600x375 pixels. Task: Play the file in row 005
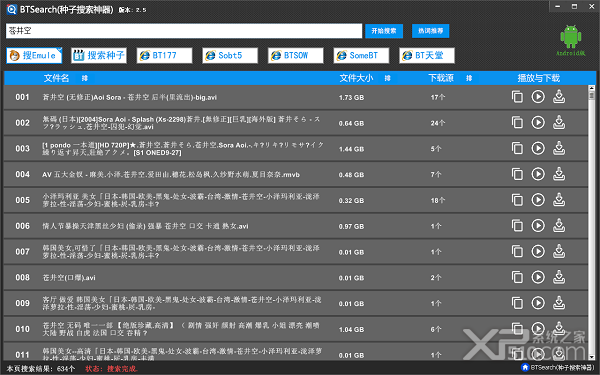pos(538,200)
